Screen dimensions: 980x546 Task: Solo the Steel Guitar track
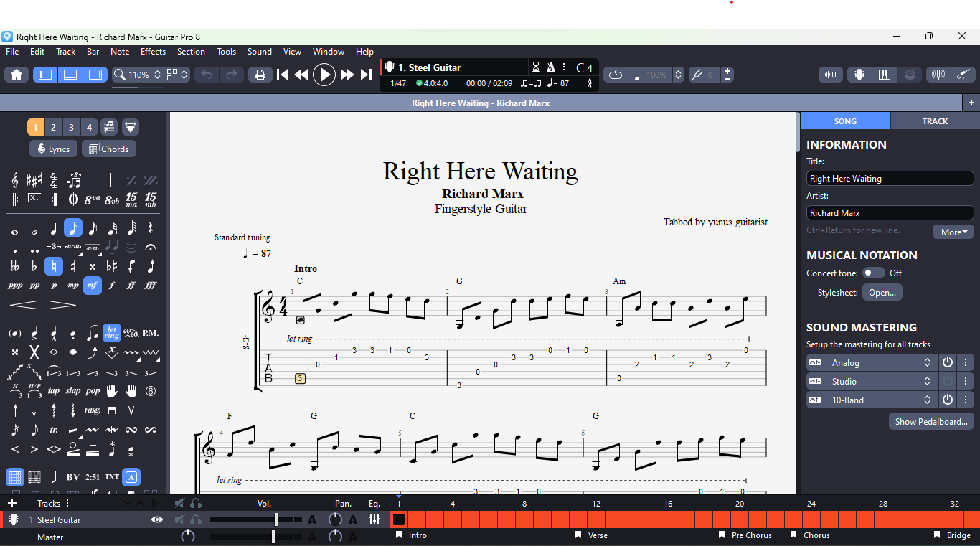click(196, 519)
